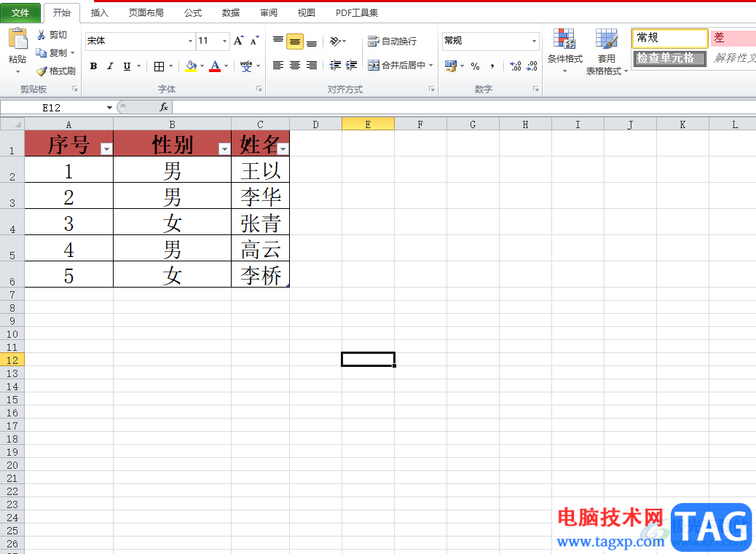Click Merge and Center (合并后居中)
Viewport: 756px width, 554px height.
coord(396,65)
